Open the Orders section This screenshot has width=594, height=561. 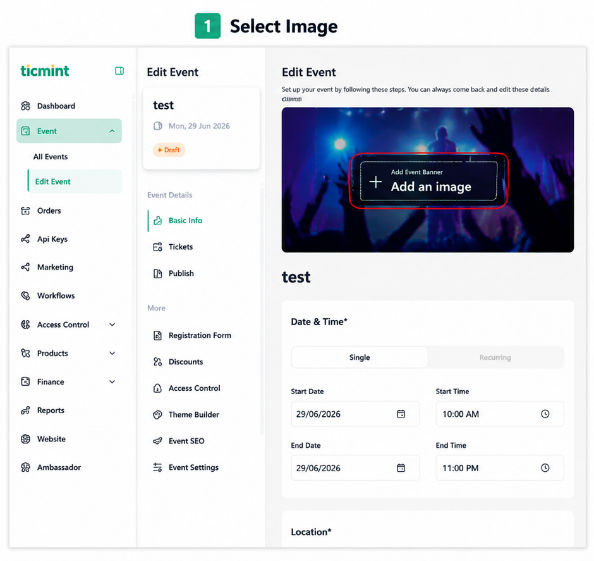click(x=48, y=211)
